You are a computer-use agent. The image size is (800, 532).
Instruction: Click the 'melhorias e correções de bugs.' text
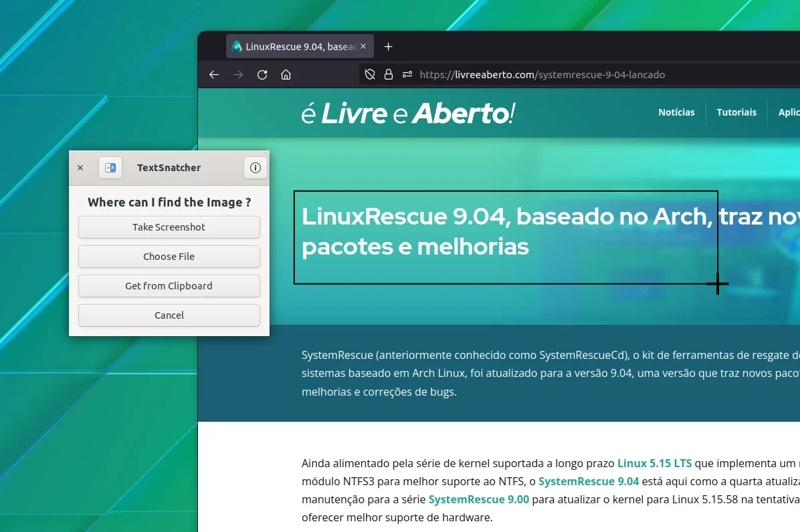coord(379,392)
